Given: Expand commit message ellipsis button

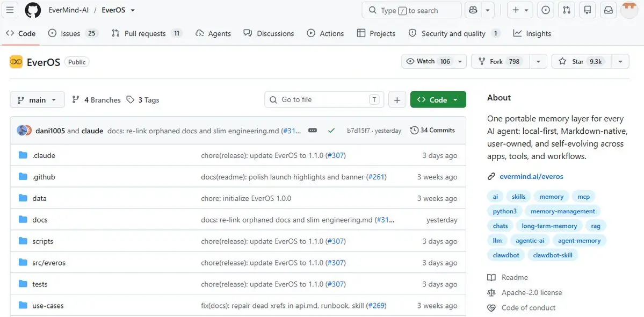Looking at the screenshot, I should tap(313, 130).
